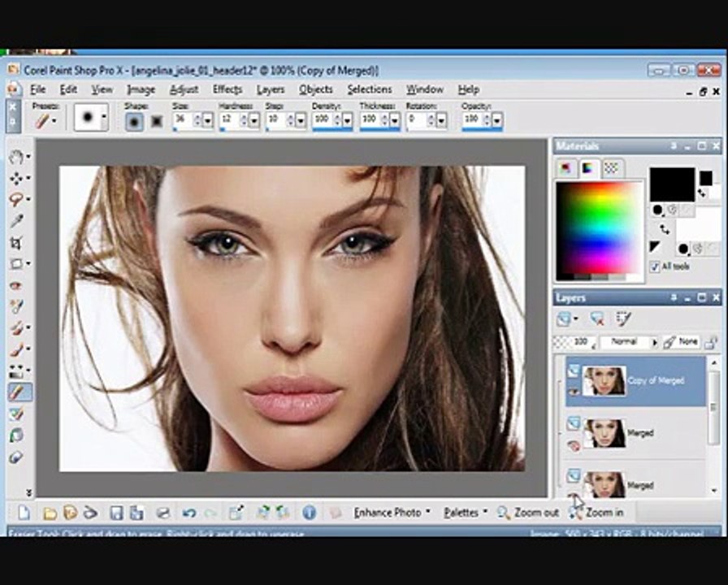Select the Text/Shape tool below Picture Tube
728x585 pixels.
(x=17, y=435)
